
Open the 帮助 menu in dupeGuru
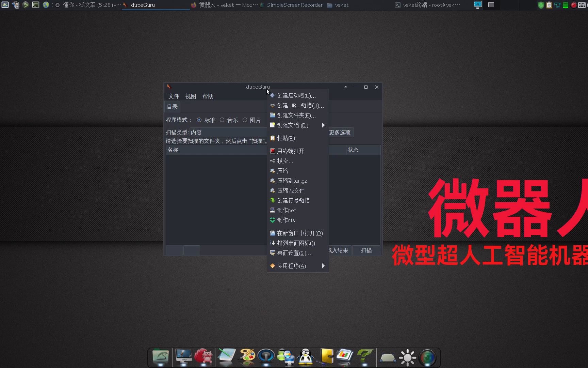click(208, 96)
